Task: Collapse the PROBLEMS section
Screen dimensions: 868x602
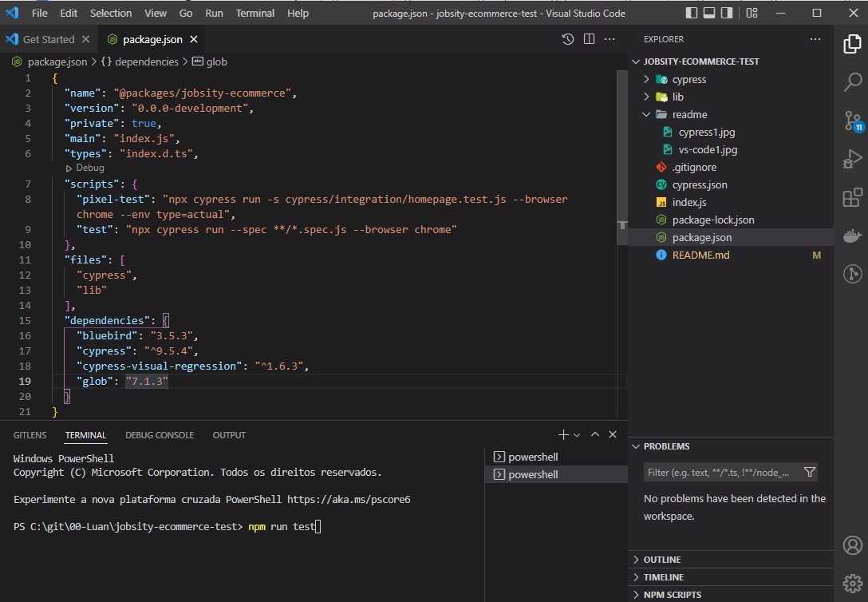Action: click(731, 446)
